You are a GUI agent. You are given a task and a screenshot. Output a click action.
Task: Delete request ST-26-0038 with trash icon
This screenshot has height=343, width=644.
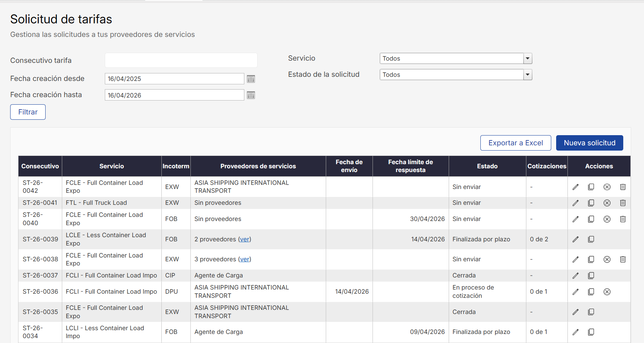[623, 259]
